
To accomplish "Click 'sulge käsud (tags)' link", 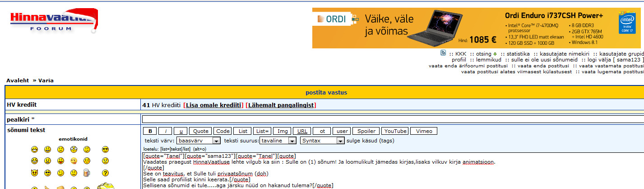I will pyautogui.click(x=371, y=141).
